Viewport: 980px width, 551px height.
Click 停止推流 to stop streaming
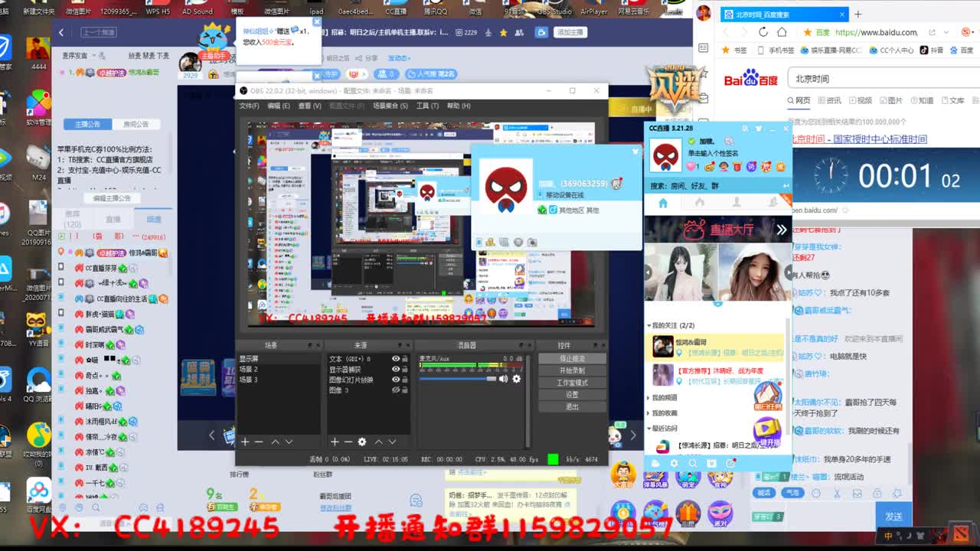pos(572,358)
